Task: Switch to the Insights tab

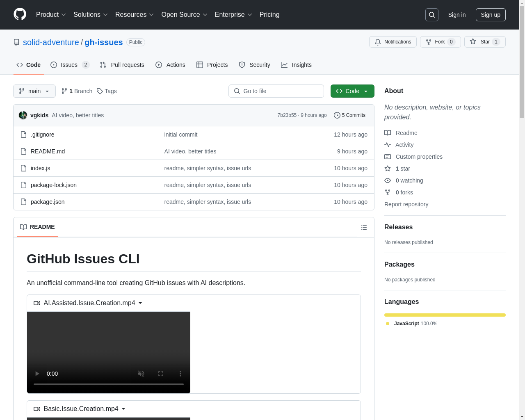Action: click(x=296, y=65)
